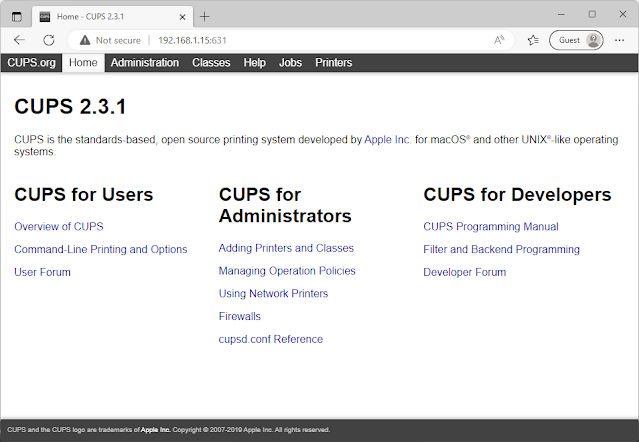Close the Home - CUPS 2.3.1 tab

point(182,17)
